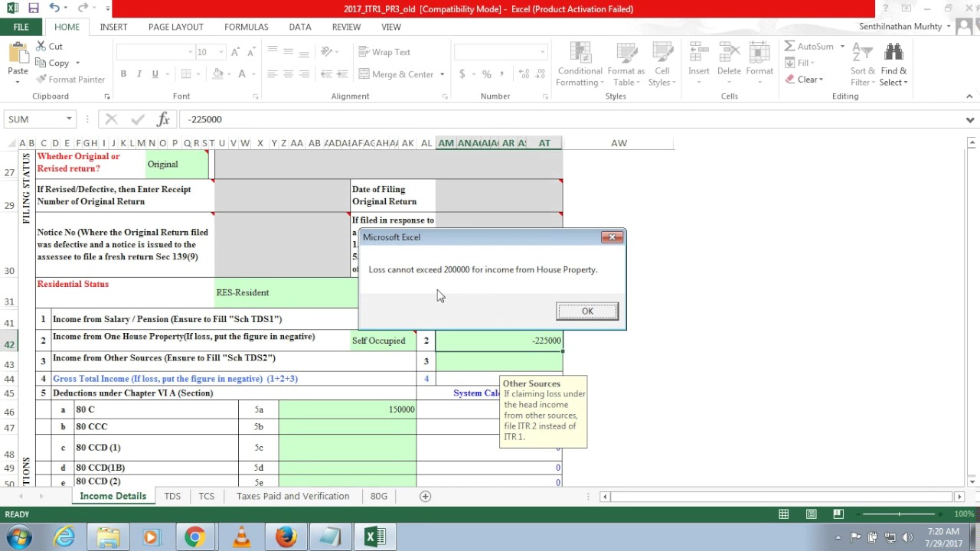
Task: Open the Merge & Center dropdown arrow
Action: 442,74
